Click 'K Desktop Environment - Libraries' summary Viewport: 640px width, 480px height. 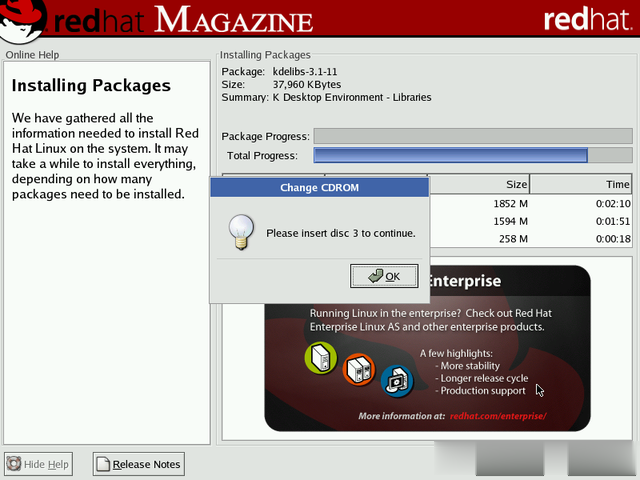coord(352,98)
